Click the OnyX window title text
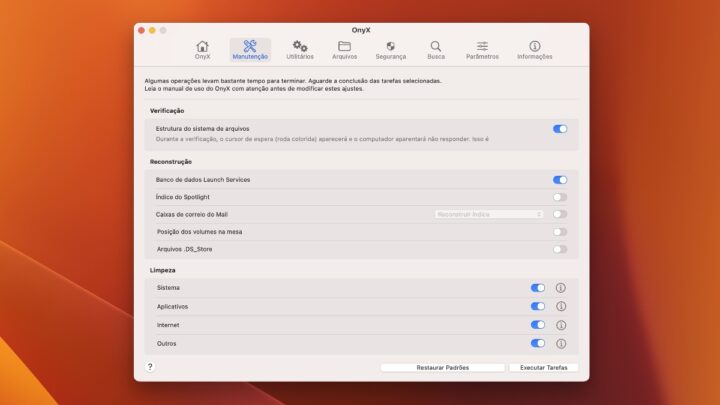 click(x=361, y=30)
